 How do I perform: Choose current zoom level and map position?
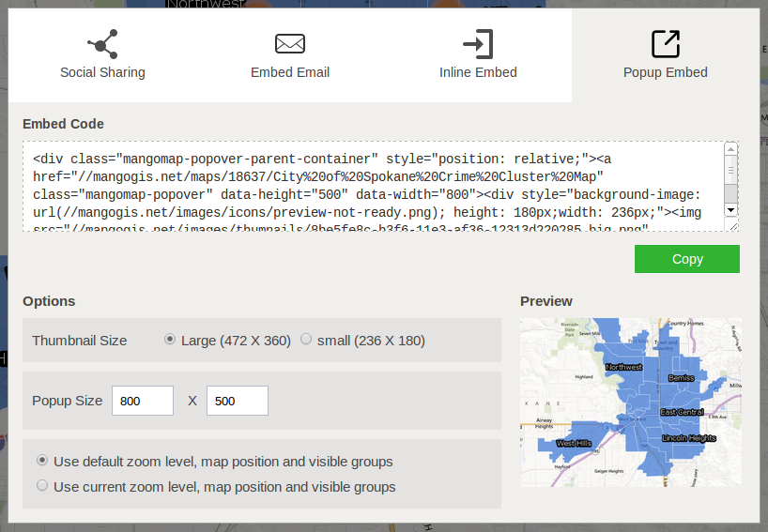tap(42, 485)
